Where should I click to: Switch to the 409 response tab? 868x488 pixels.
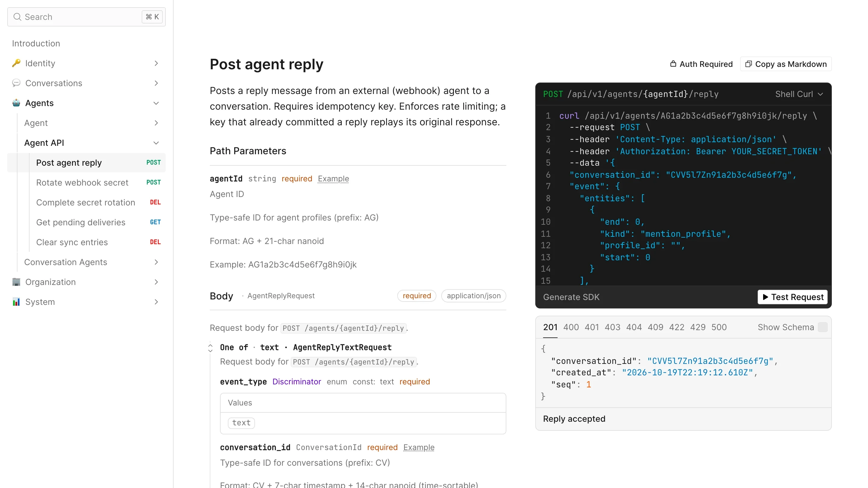click(656, 327)
